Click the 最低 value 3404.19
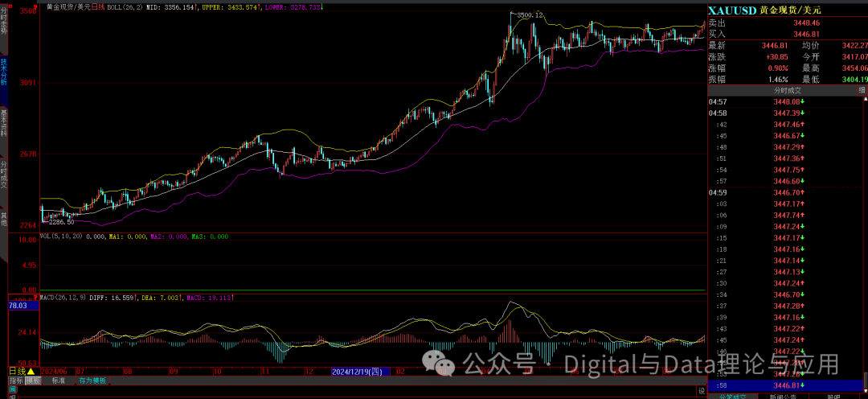Image resolution: width=868 pixels, height=399 pixels. pos(854,80)
